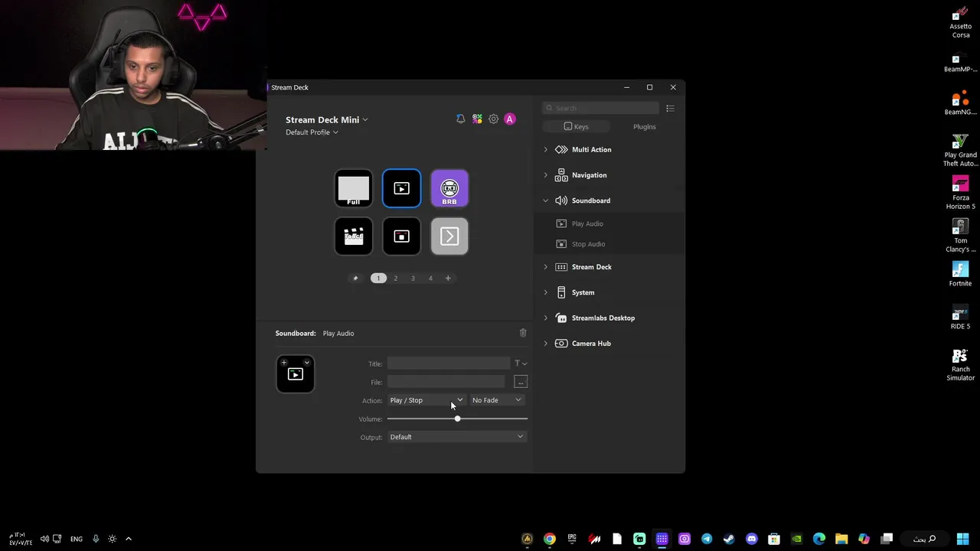Open Steam from the taskbar
This screenshot has height=551, width=980.
click(729, 539)
